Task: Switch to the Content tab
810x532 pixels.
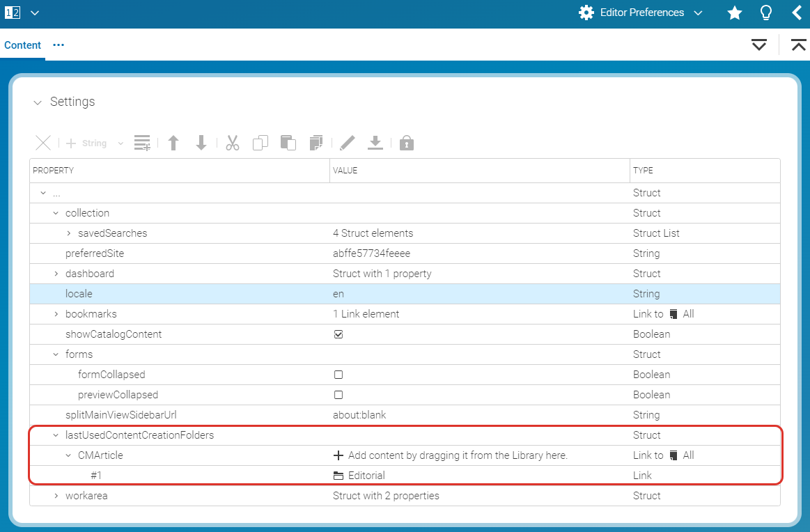Action: (22, 45)
